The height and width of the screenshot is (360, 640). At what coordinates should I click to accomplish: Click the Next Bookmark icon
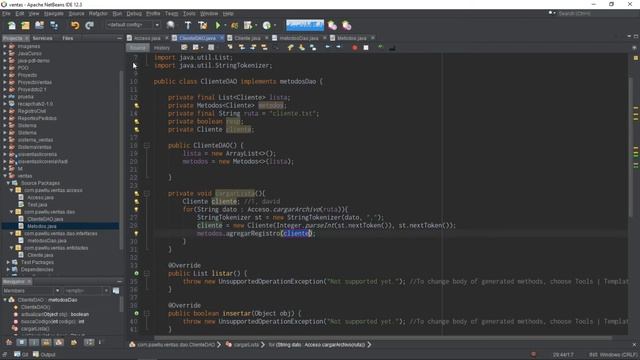302,48
